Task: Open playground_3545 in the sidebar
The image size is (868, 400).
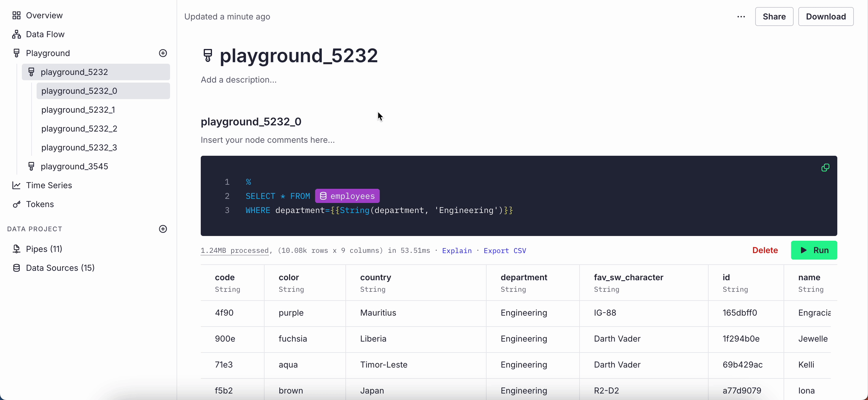Action: (x=74, y=166)
